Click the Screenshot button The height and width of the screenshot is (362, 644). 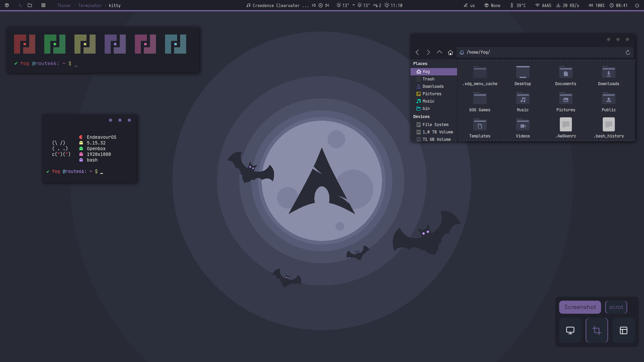point(580,307)
